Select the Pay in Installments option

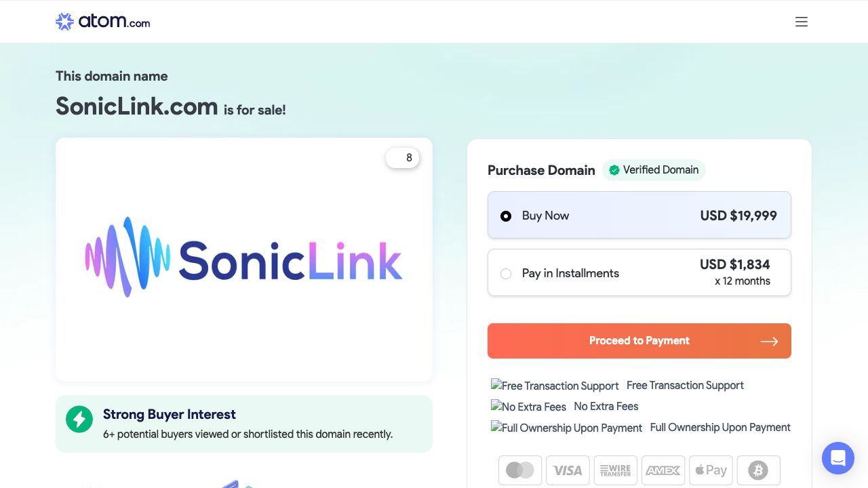(x=506, y=274)
